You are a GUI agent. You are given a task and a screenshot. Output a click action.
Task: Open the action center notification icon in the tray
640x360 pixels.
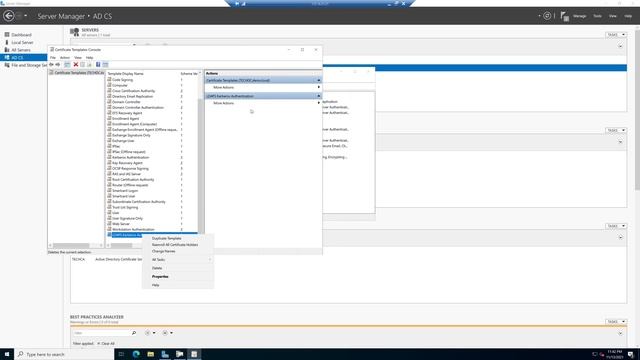pos(631,354)
